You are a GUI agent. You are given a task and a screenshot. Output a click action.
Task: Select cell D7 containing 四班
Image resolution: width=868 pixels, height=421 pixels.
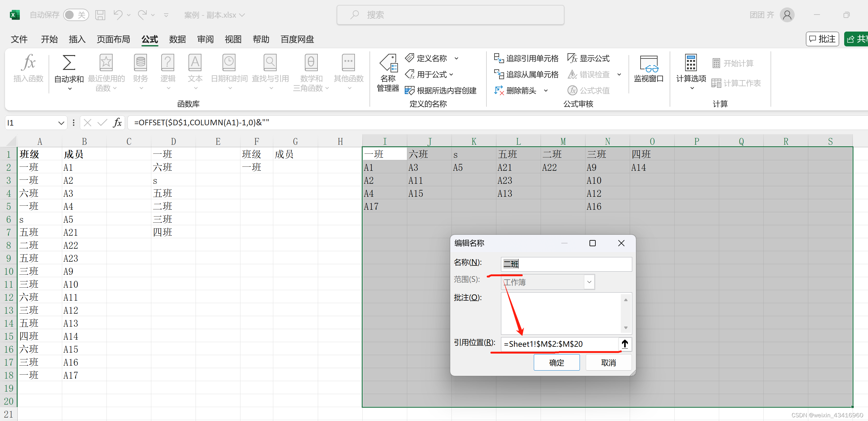tap(173, 232)
